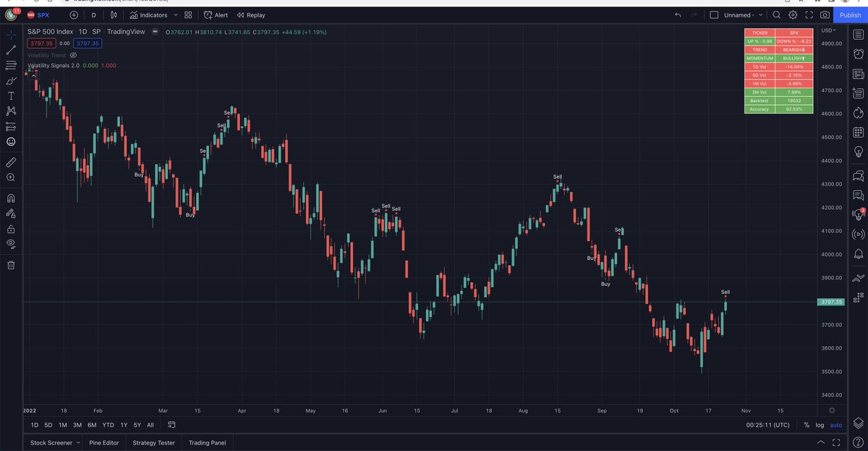This screenshot has width=868, height=451.
Task: Open the notifications bell panel
Action: 859,253
